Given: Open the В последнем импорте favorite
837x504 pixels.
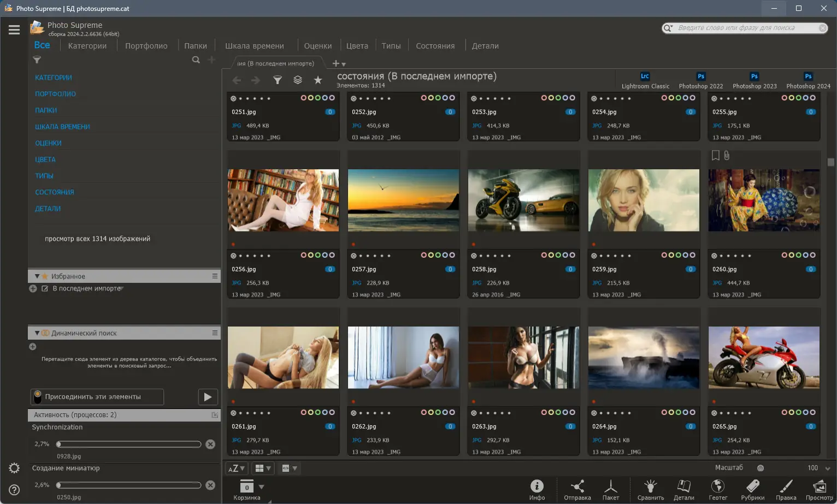Looking at the screenshot, I should (x=87, y=288).
